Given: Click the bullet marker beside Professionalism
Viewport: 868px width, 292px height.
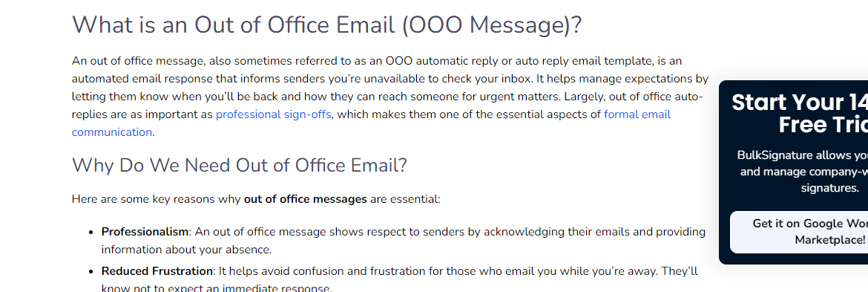Looking at the screenshot, I should (x=91, y=232).
